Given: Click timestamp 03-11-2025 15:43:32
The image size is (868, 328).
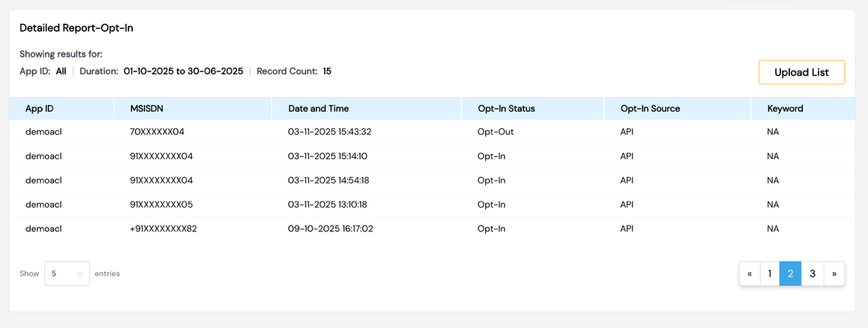Looking at the screenshot, I should (330, 131).
